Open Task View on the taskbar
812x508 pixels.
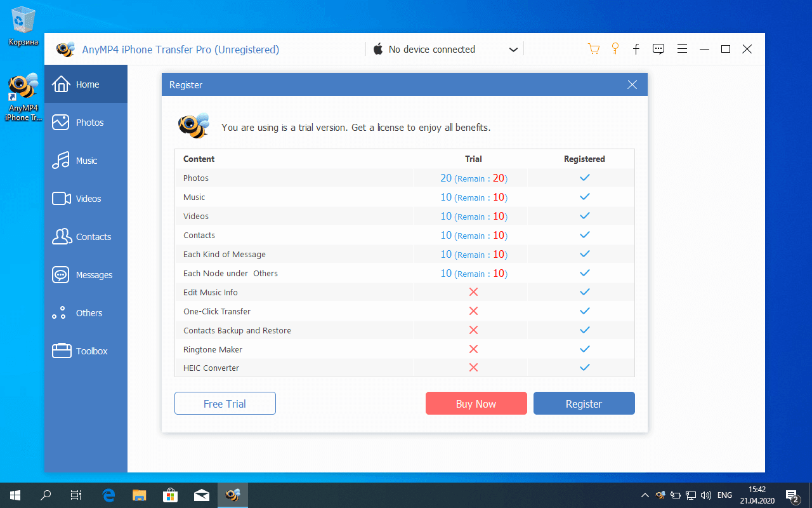coord(76,495)
